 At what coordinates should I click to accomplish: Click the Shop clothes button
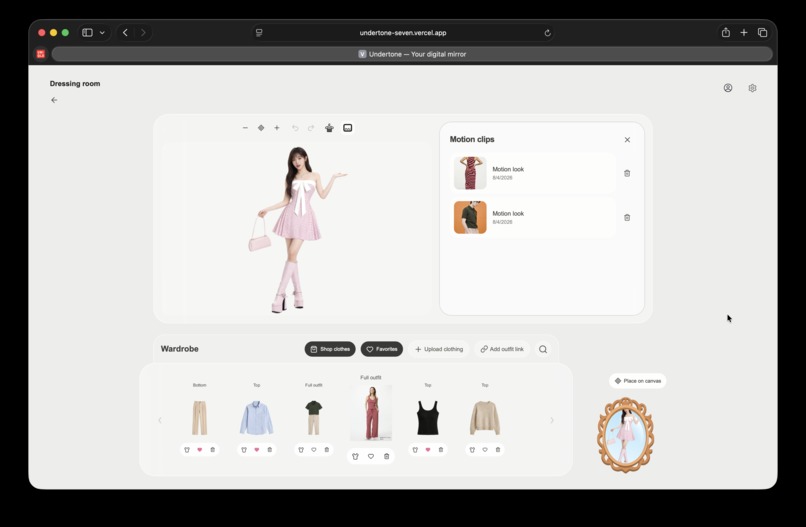[x=330, y=349]
